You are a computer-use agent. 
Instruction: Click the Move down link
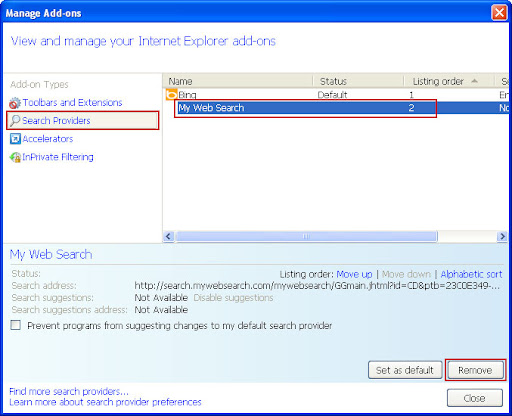tap(406, 274)
